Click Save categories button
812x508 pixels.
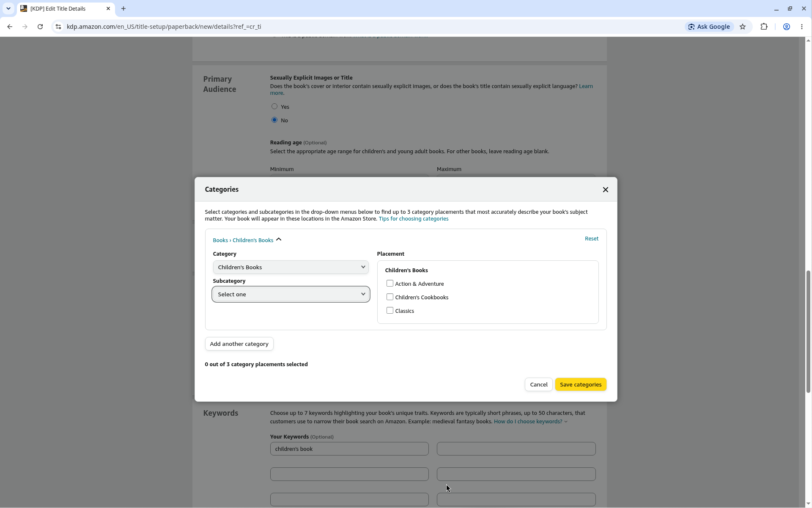pyautogui.click(x=580, y=384)
